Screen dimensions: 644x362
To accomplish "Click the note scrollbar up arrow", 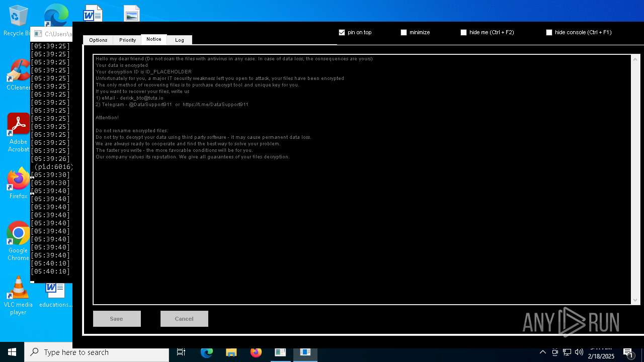I will pos(635,59).
